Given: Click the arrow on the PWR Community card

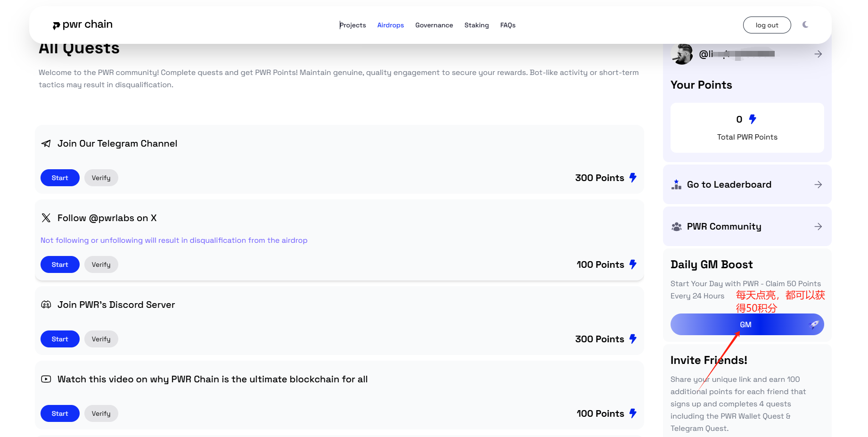Looking at the screenshot, I should pos(818,226).
